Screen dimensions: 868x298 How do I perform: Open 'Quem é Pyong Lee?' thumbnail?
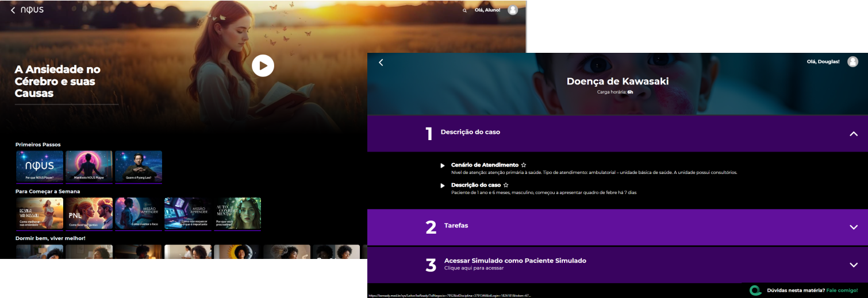click(x=139, y=167)
